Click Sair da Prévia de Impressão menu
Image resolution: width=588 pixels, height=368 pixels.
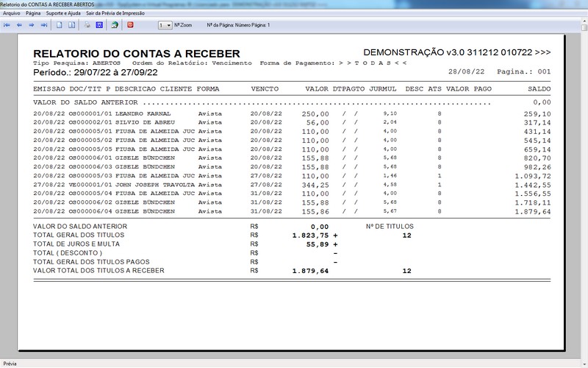click(x=115, y=13)
